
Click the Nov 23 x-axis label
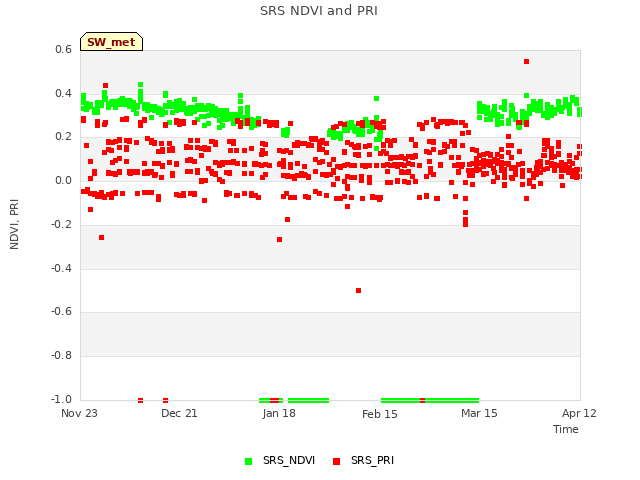coord(79,413)
